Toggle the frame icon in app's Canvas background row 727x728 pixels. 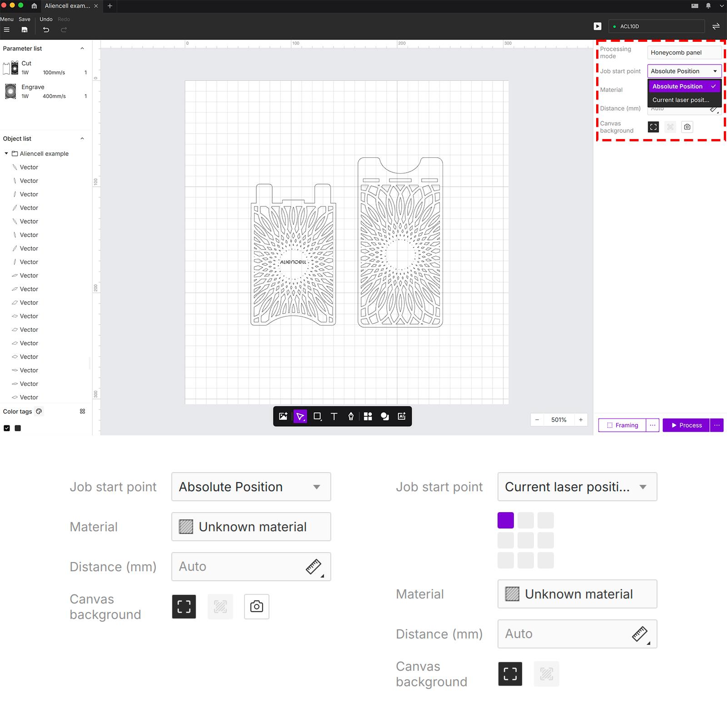(653, 127)
